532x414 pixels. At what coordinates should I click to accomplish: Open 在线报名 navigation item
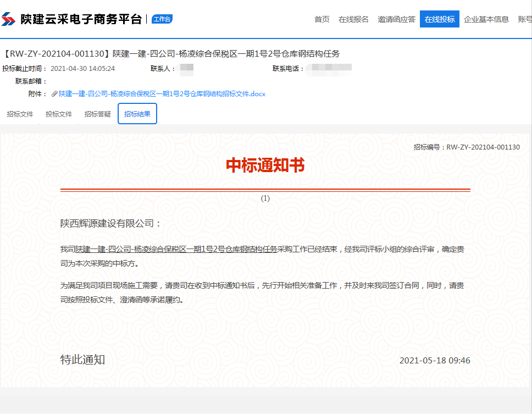tap(353, 19)
